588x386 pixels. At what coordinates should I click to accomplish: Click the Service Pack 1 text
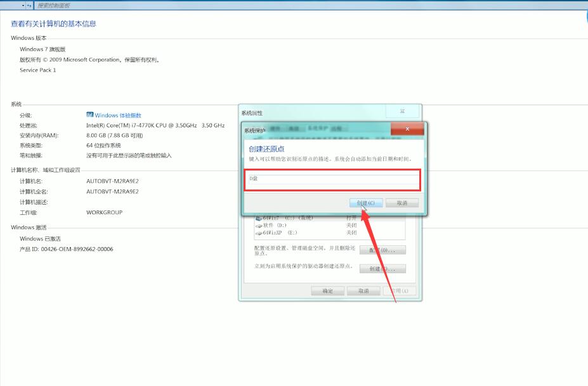pos(38,70)
